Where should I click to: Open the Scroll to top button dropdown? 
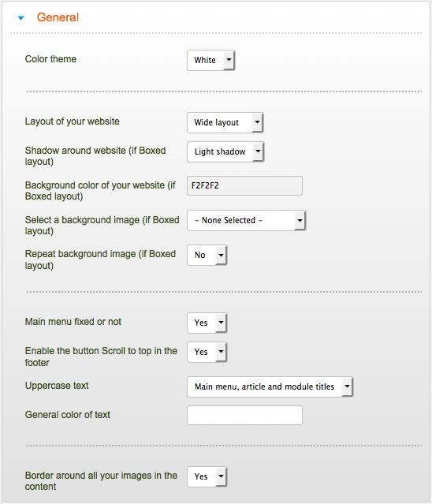(207, 352)
